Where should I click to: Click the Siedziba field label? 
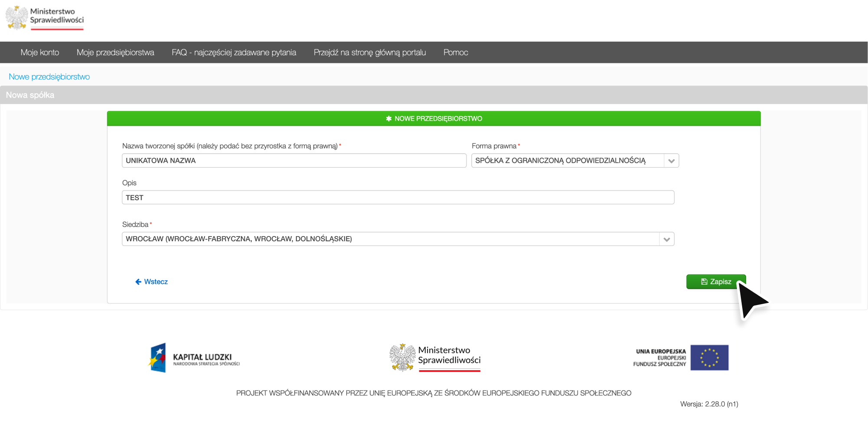[135, 224]
